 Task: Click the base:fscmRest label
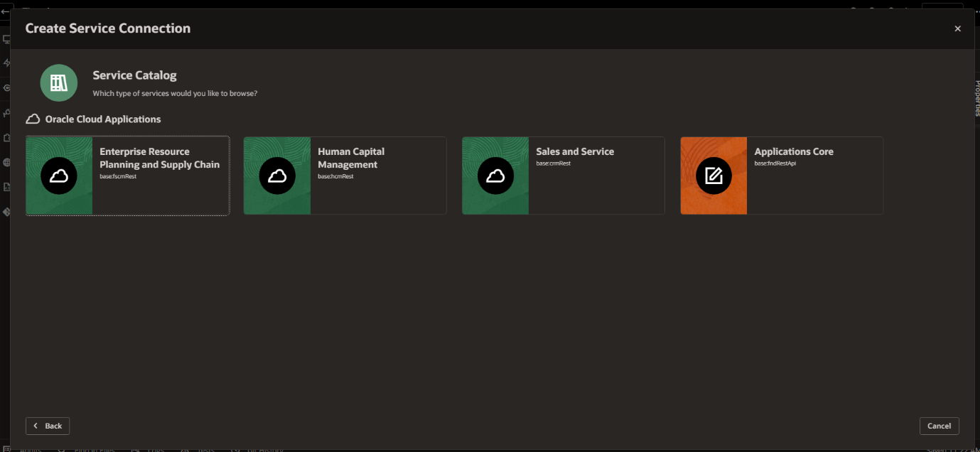pos(118,176)
